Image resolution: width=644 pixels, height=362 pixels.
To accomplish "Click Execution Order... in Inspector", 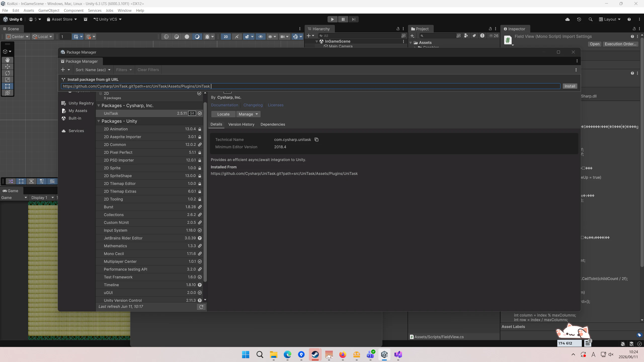I will pos(620,44).
